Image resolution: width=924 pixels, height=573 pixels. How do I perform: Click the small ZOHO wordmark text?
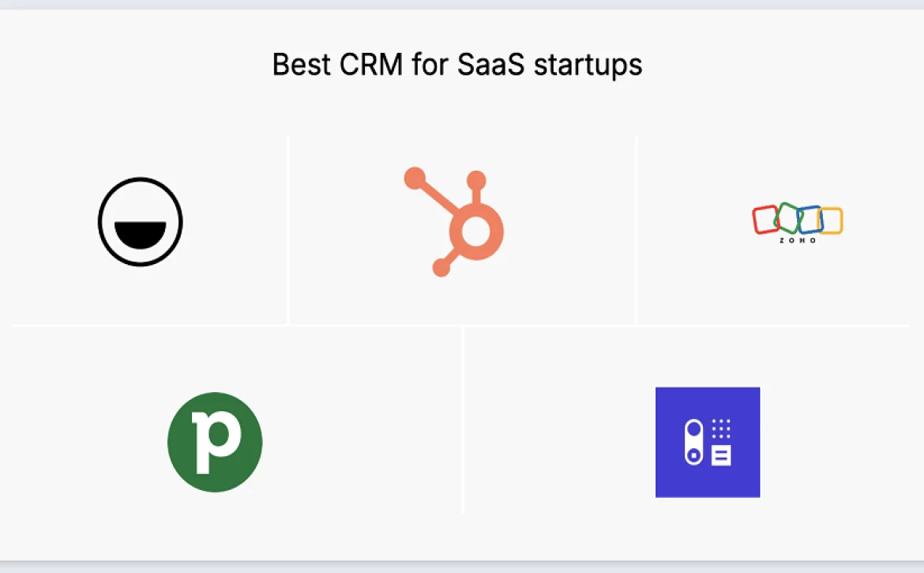tap(798, 240)
